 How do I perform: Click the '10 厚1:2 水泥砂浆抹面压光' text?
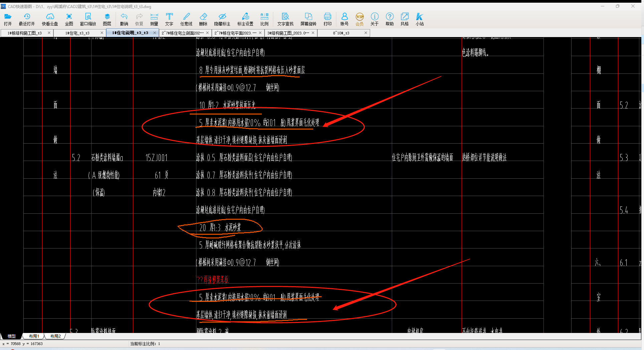coord(227,105)
